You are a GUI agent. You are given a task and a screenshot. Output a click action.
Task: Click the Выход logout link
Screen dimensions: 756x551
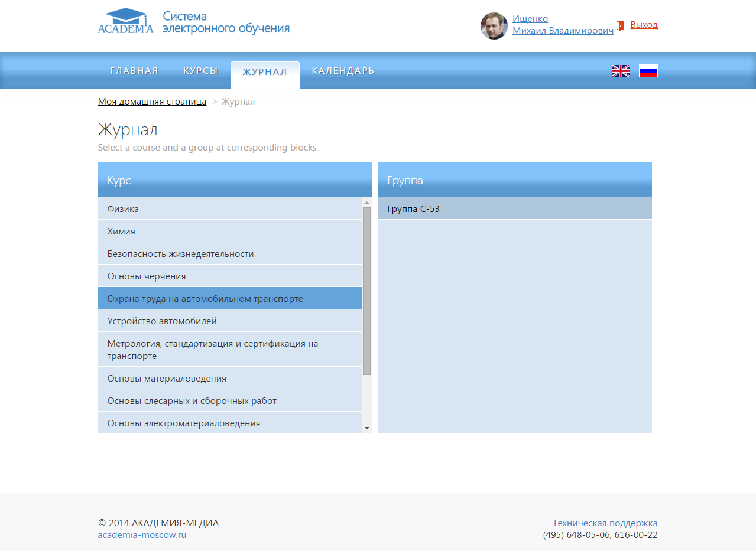[x=644, y=25]
